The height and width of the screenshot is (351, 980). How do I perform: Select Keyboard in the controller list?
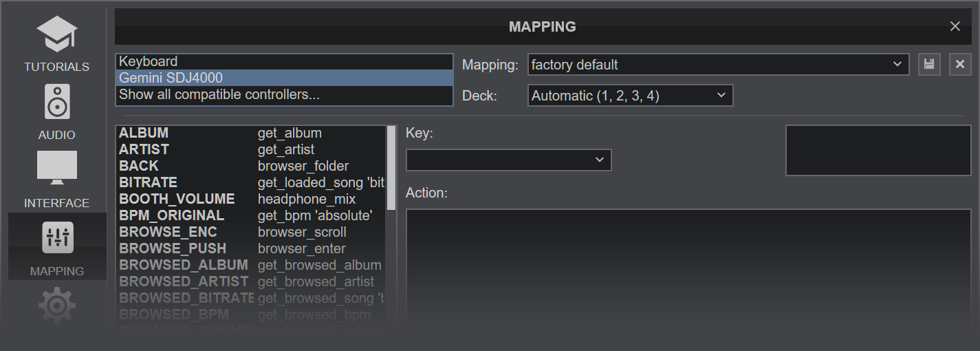click(x=283, y=61)
